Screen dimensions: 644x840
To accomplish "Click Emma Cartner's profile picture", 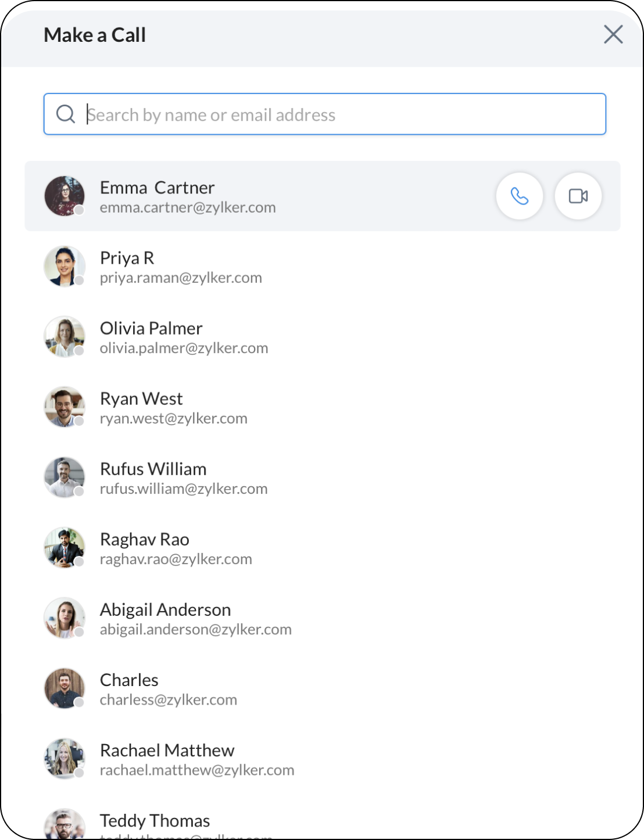I will (x=65, y=196).
